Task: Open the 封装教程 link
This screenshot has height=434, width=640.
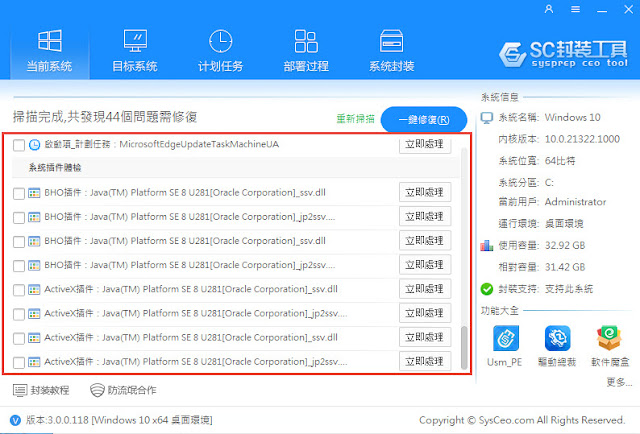Action: 50,390
